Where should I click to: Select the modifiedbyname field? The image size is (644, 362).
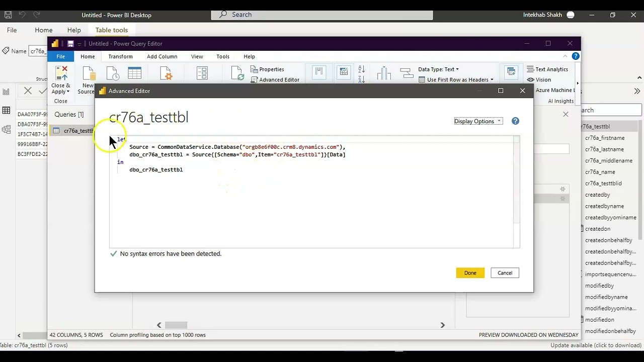[606, 297]
